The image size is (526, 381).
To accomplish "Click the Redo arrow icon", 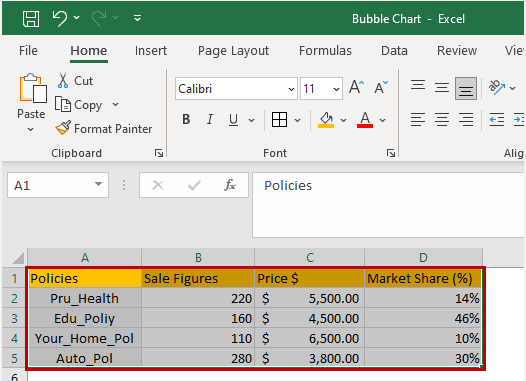I will (x=99, y=18).
